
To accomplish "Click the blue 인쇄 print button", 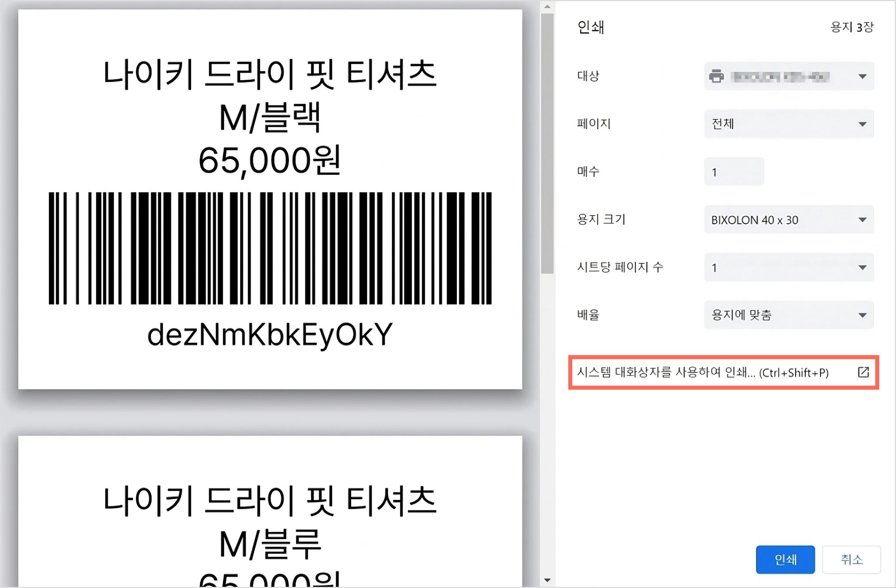I will coord(785,560).
